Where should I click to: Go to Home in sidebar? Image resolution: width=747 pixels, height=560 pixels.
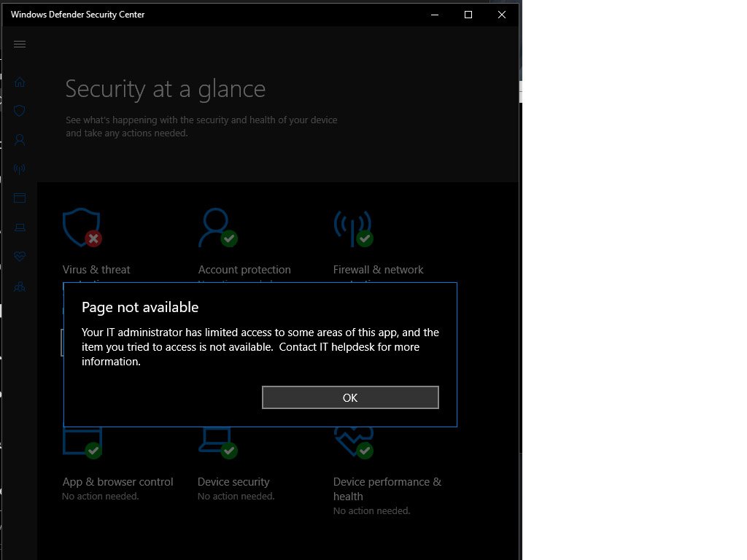click(20, 82)
